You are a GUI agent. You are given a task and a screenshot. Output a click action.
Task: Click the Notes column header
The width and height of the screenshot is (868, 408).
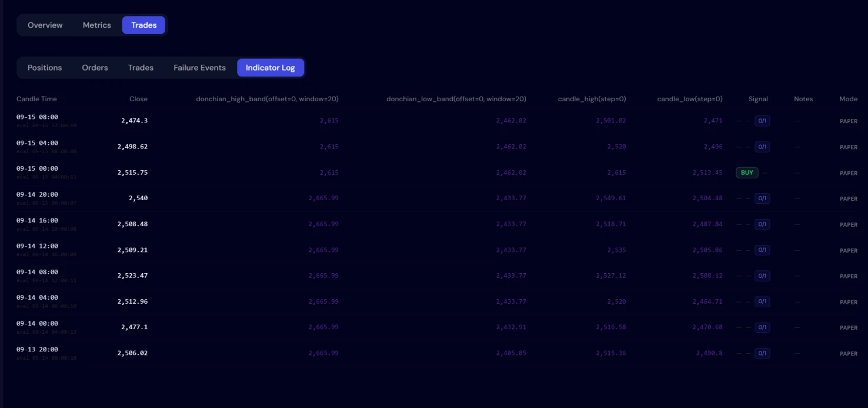[x=803, y=99]
